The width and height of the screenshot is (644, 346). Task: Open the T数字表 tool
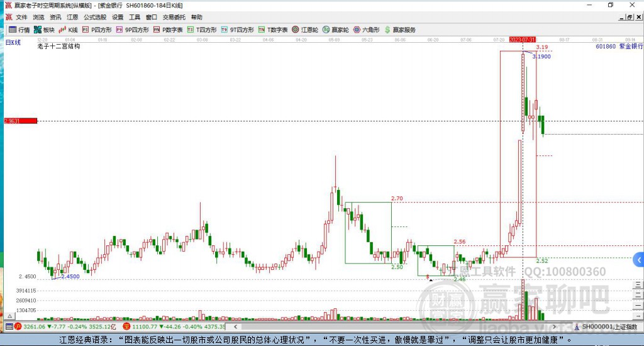273,30
